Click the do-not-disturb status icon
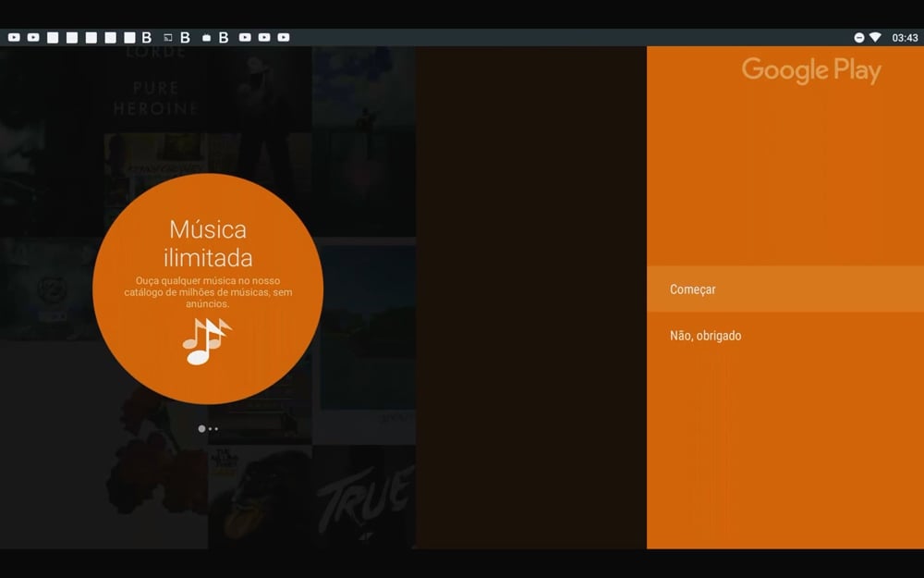Image resolution: width=924 pixels, height=578 pixels. pyautogui.click(x=859, y=38)
